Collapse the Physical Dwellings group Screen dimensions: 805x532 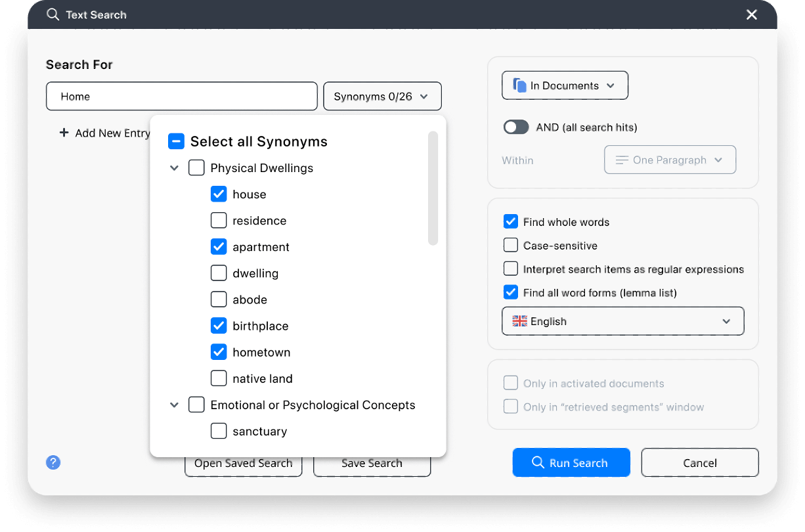(174, 168)
